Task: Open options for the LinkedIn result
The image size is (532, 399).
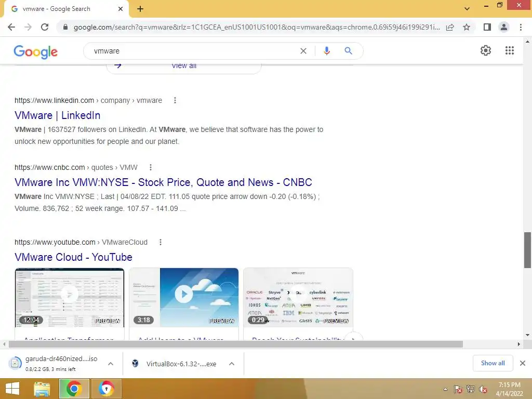Action: 175,100
